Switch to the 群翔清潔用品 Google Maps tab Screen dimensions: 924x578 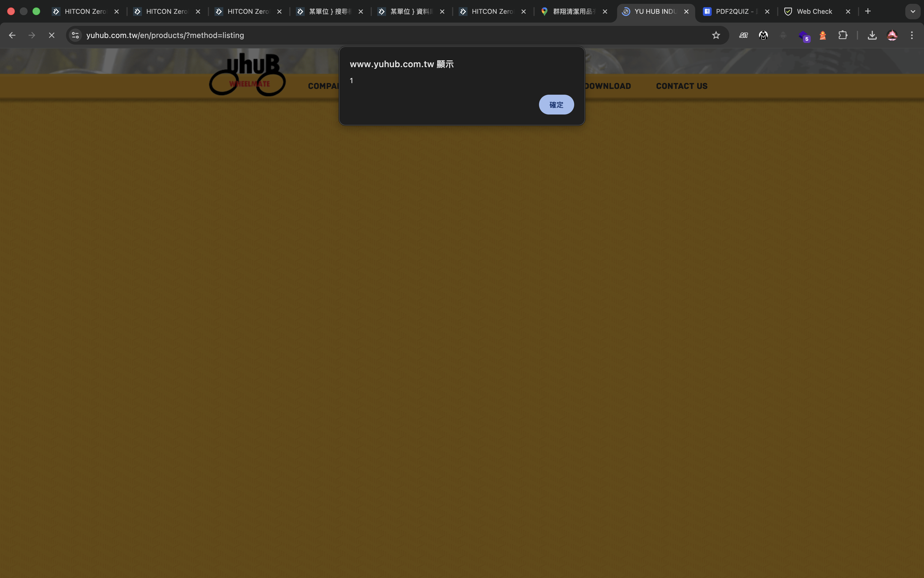pyautogui.click(x=573, y=12)
